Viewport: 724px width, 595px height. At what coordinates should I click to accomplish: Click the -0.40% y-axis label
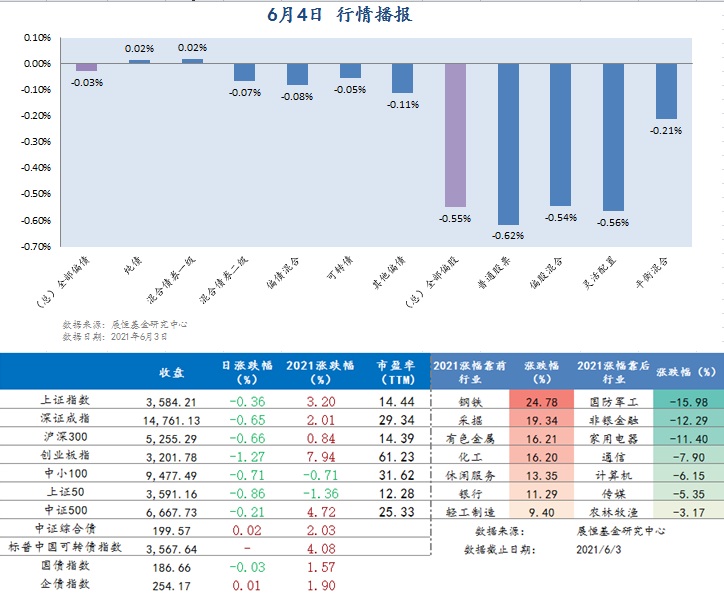tap(36, 168)
